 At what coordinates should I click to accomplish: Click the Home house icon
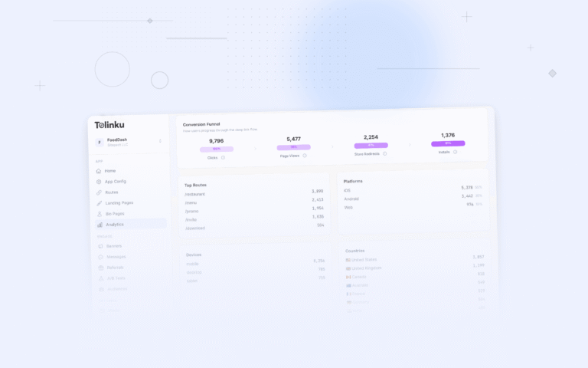[x=99, y=171]
